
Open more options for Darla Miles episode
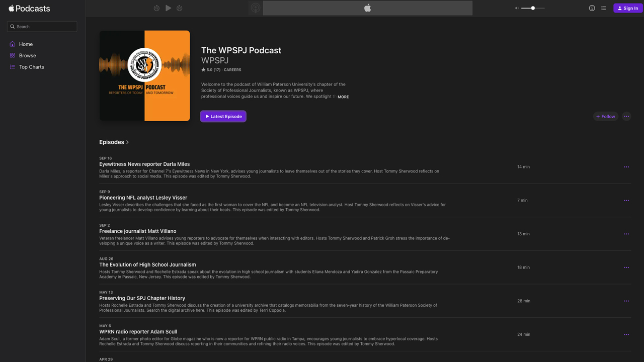click(x=626, y=167)
